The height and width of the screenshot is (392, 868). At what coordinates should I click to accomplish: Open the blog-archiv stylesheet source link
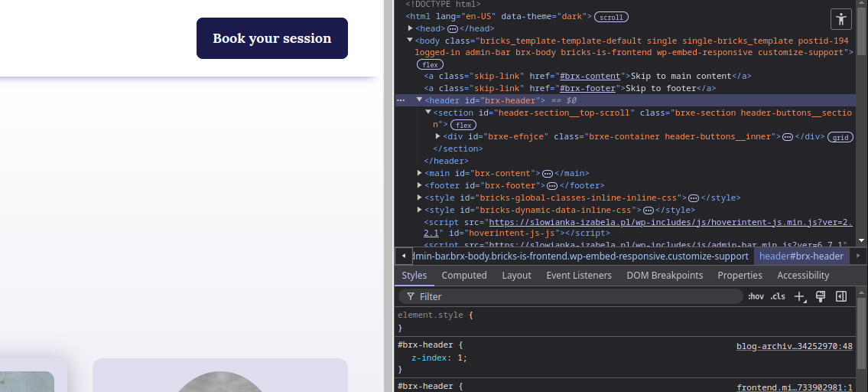[795, 347]
